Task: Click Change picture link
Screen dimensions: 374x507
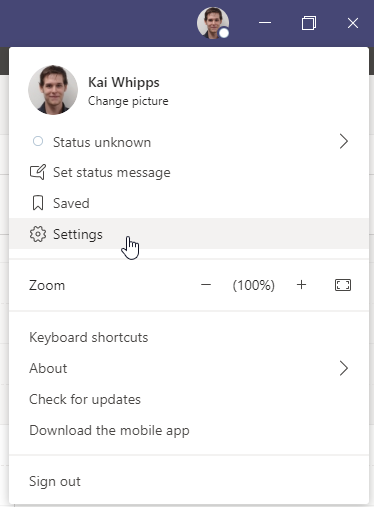Action: click(128, 101)
